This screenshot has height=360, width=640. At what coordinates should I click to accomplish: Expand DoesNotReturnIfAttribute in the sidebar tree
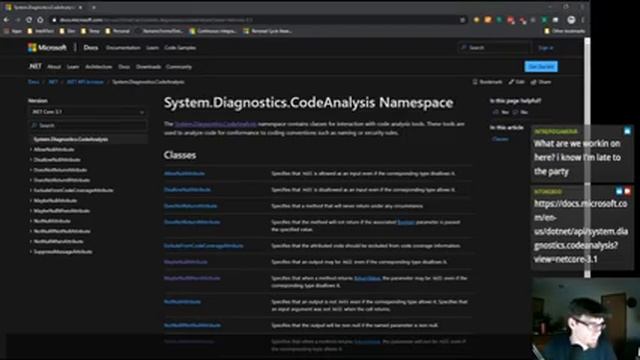click(31, 180)
